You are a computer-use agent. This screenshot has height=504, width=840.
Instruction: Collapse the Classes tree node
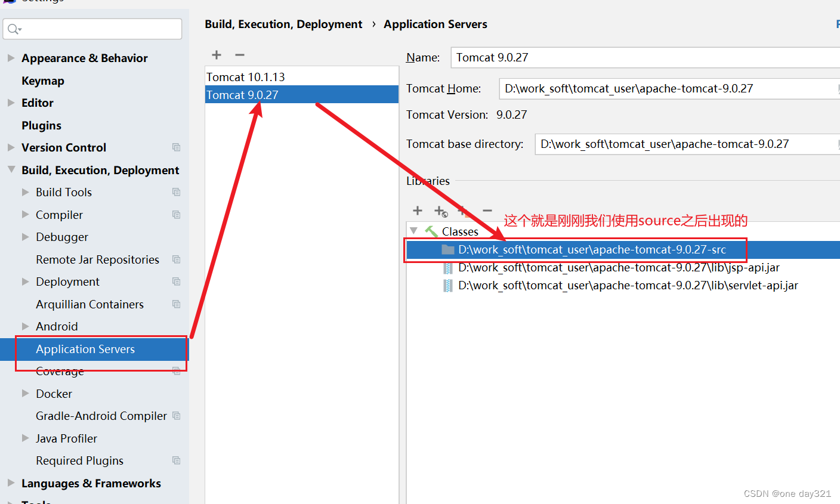pyautogui.click(x=414, y=231)
